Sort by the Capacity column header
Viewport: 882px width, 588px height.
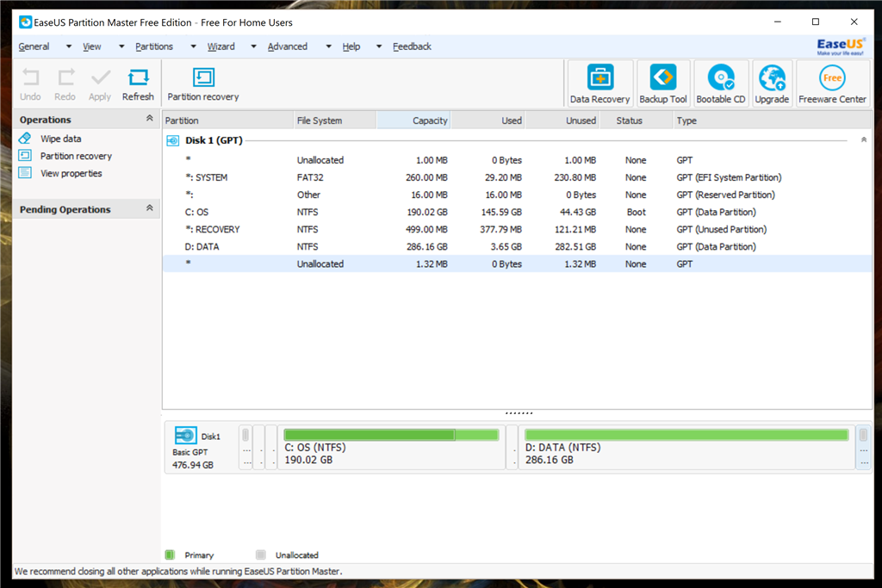point(413,121)
